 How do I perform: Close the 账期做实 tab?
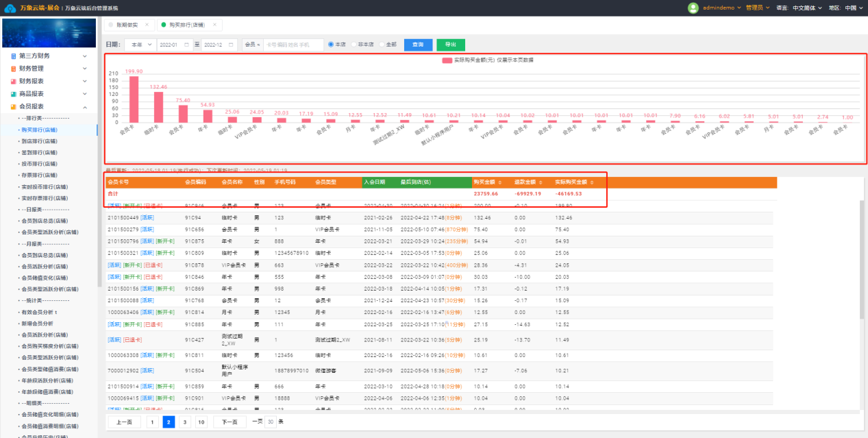145,25
